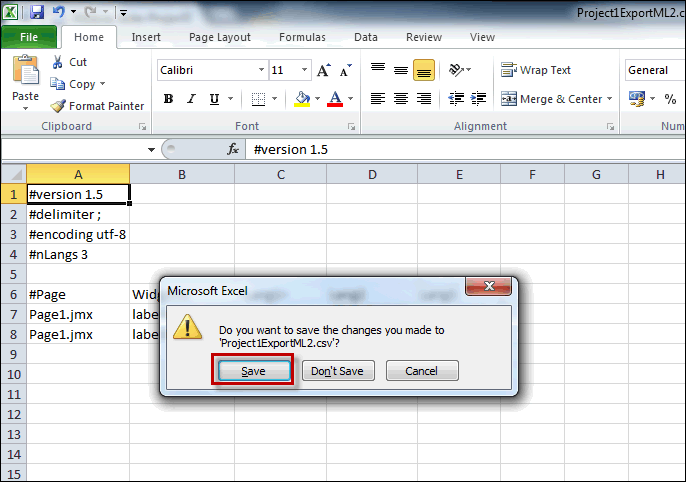
Task: Close the Microsoft Excel dialog with X
Action: 489,286
